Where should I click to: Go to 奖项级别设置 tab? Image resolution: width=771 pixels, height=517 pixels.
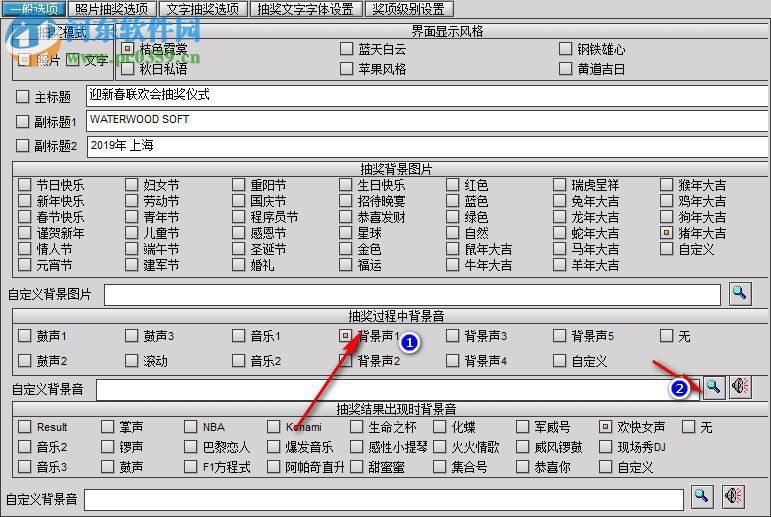[409, 9]
